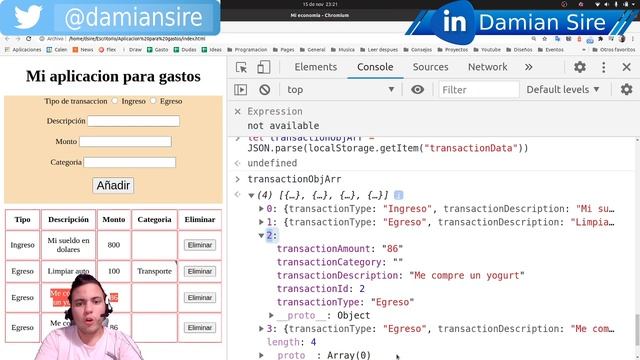Open console settings gear beside Default levels
Image resolution: width=640 pixels, height=360 pixels.
pos(627,89)
